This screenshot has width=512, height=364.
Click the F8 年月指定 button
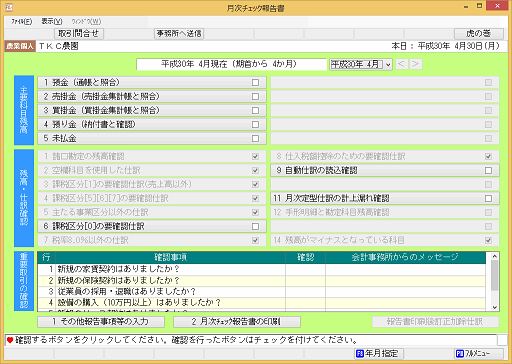[379, 353]
